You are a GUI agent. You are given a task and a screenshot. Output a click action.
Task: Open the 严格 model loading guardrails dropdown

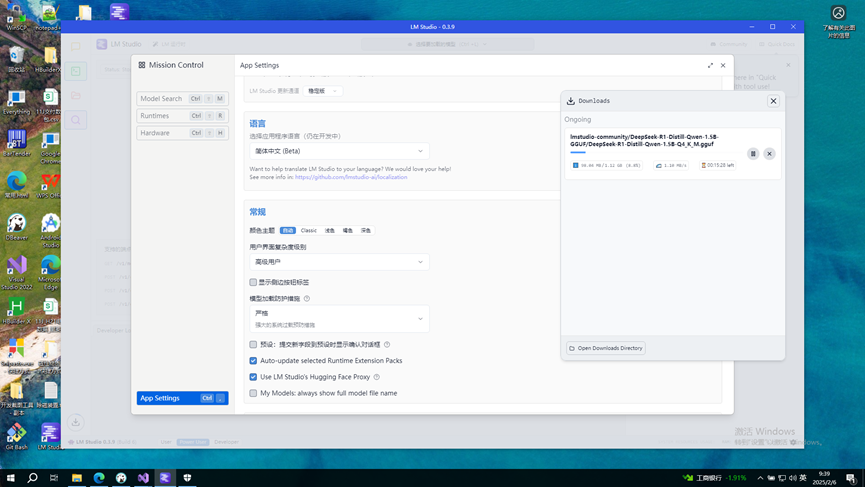(339, 319)
